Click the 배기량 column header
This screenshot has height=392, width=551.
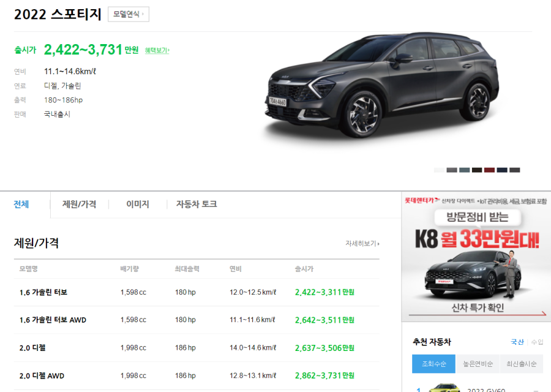click(x=130, y=269)
